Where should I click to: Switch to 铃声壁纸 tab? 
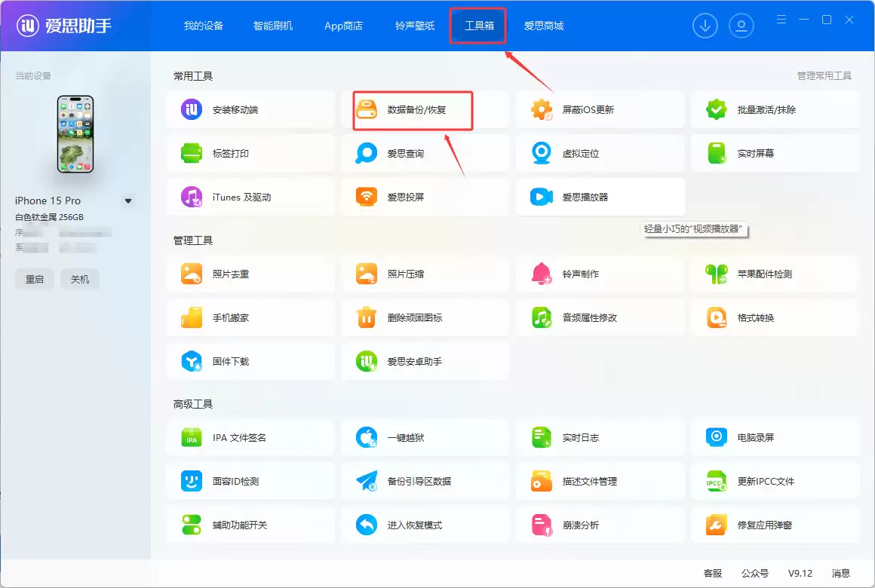tap(415, 26)
